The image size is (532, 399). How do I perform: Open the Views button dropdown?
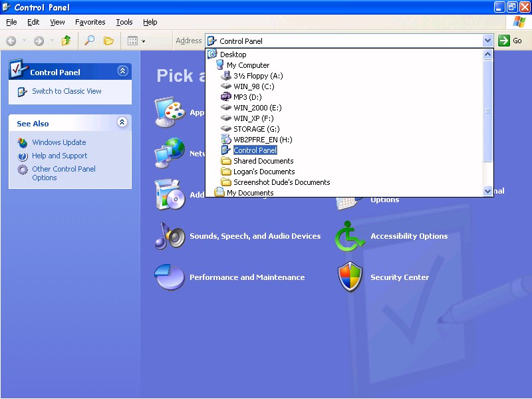[x=136, y=41]
